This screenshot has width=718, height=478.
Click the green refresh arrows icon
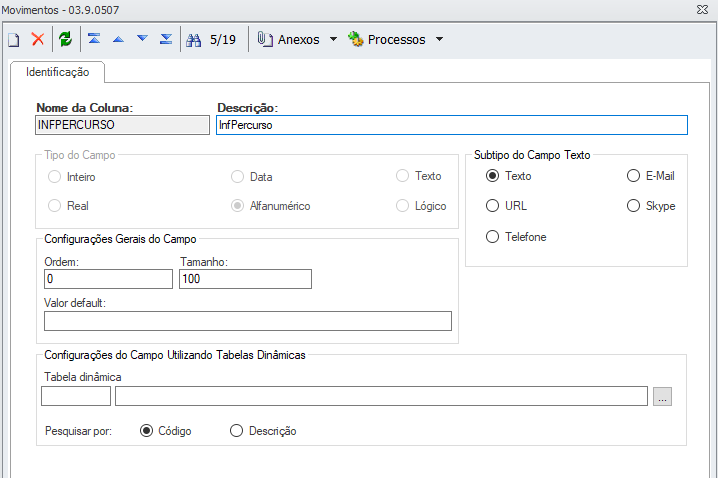coord(65,39)
